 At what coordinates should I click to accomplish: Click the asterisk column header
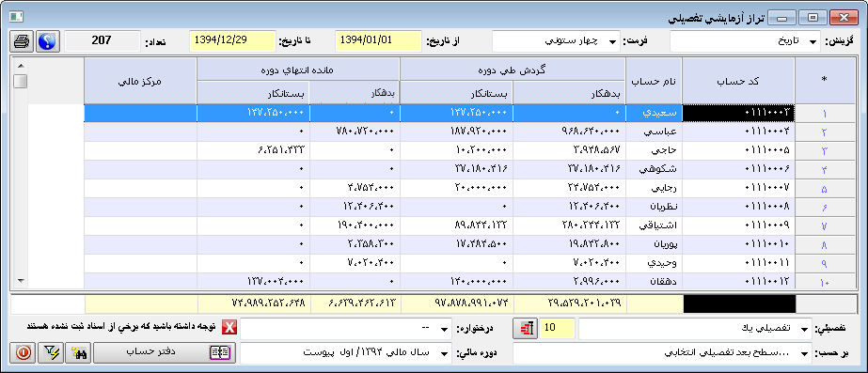coord(824,81)
